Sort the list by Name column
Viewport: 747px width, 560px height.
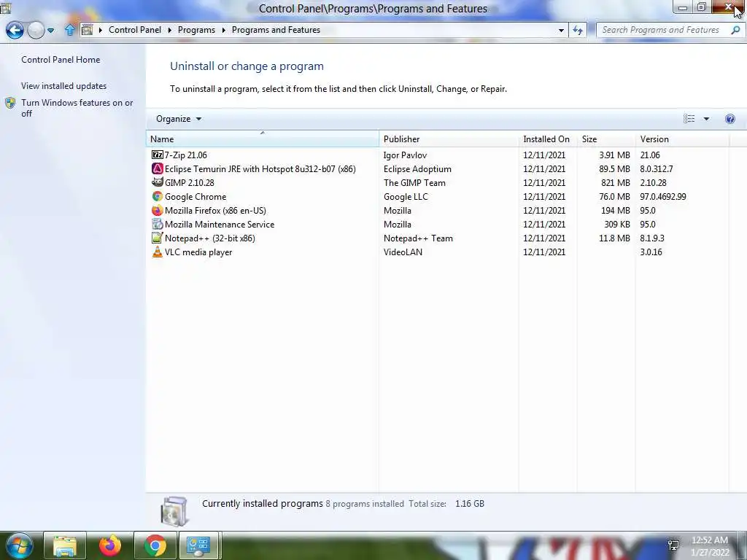coord(263,139)
